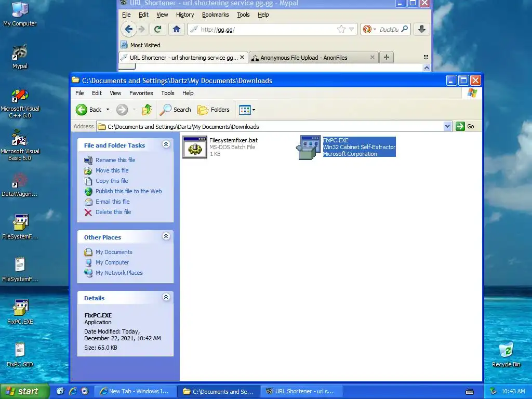Switch to New Tab Windows Internet taskbar item

(135, 391)
